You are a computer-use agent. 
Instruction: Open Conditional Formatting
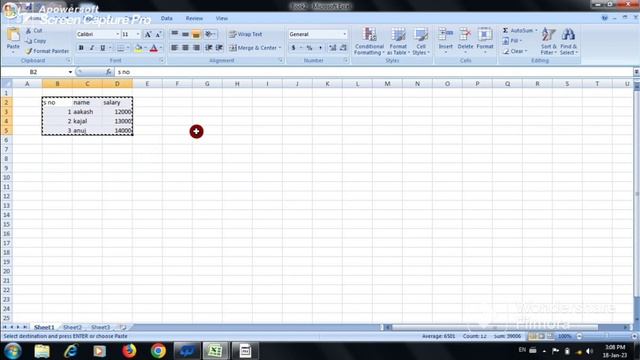[x=369, y=41]
